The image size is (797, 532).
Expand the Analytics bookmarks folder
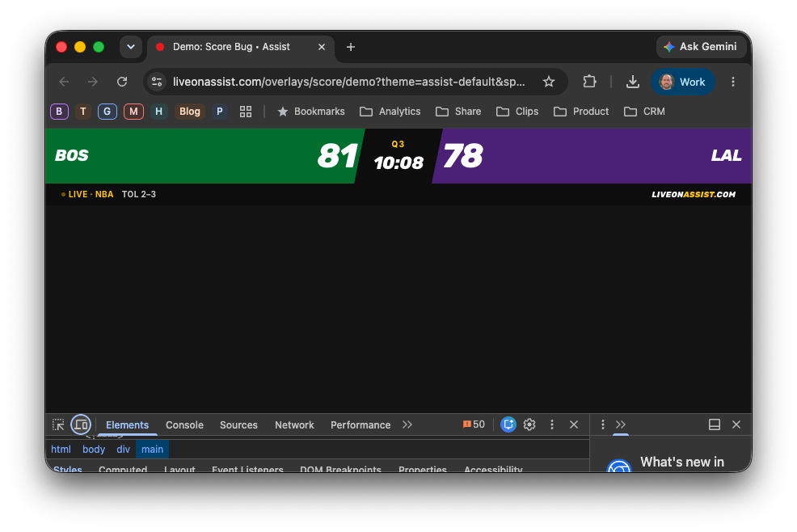(390, 112)
